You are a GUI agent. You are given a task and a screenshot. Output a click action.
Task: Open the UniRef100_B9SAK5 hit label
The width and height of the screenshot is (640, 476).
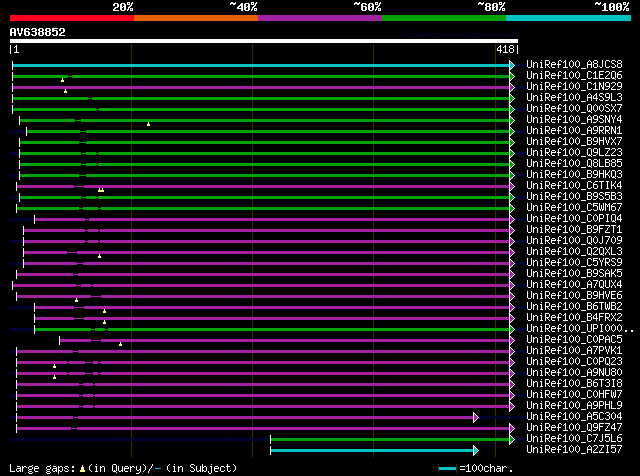coord(574,274)
